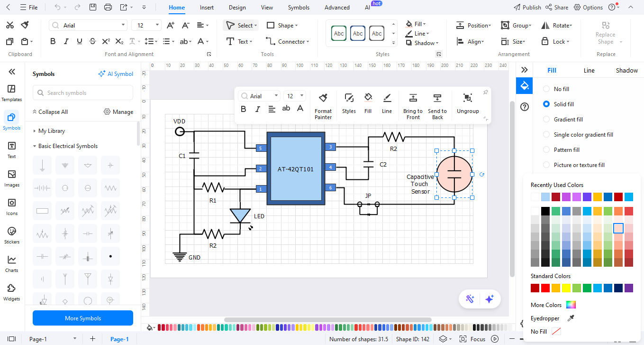Click the No Fill option in color panel

coord(546,331)
